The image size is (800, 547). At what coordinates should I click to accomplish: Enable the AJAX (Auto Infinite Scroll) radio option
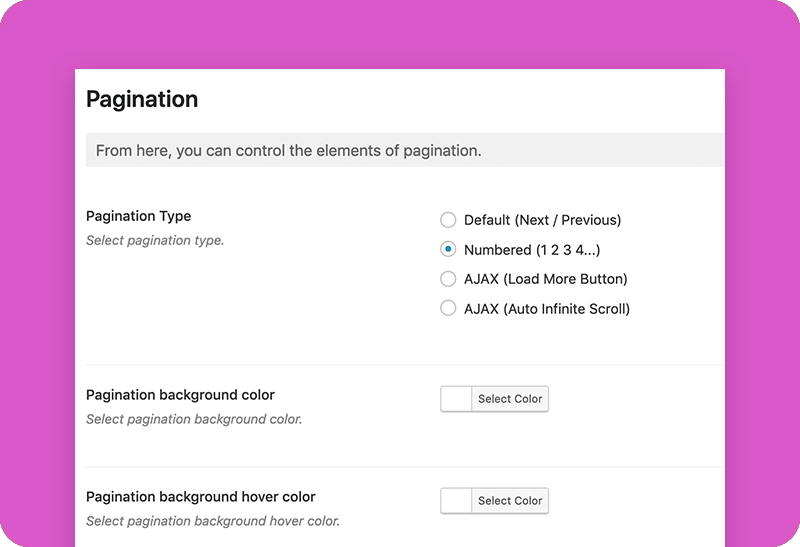pos(448,309)
